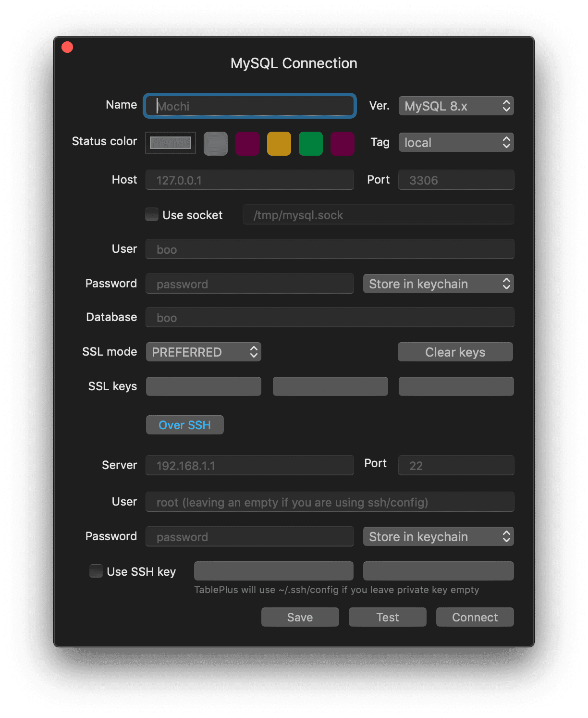
Task: Click the SSH User field
Action: [x=330, y=502]
